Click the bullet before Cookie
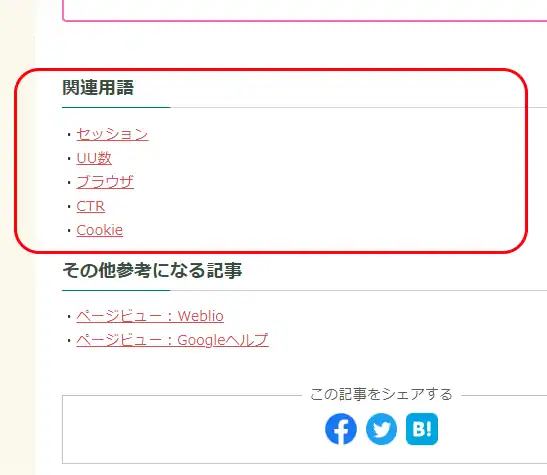Image resolution: width=547 pixels, height=475 pixels. (x=69, y=230)
